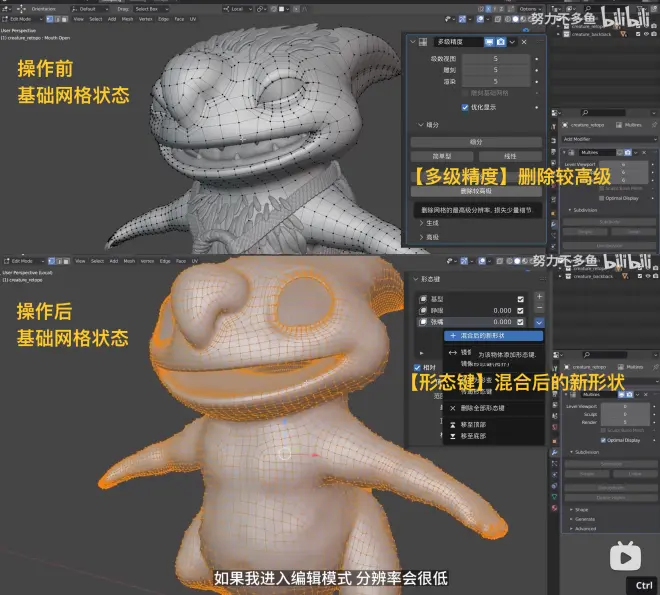Choose 移至底部 in the shape key menu
Screen dimensions: 660x595
493,436
